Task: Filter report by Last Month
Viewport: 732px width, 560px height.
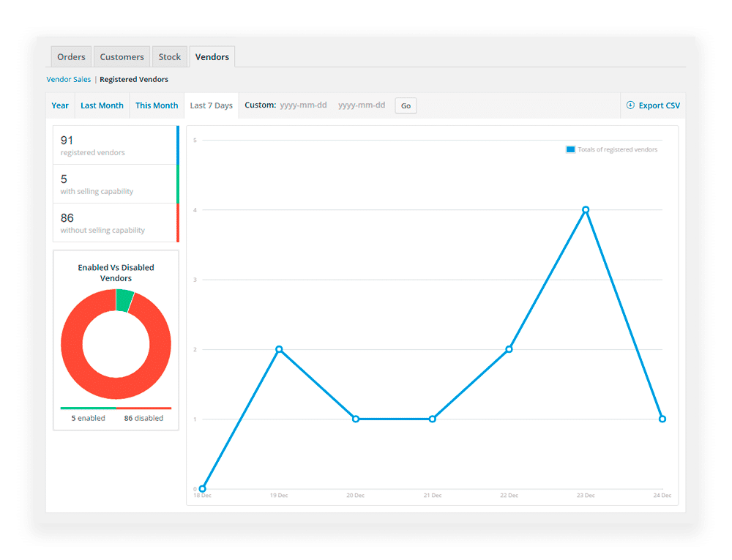Action: (x=102, y=105)
